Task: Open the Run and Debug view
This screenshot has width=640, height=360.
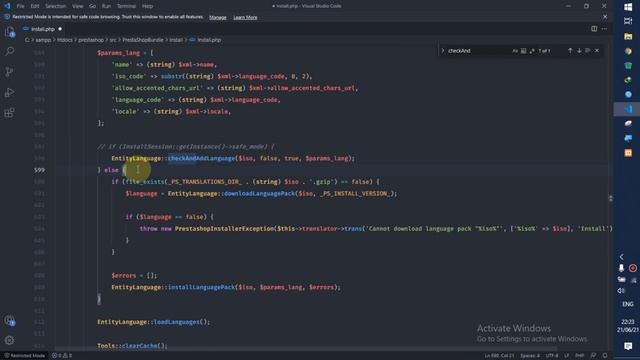Action: (x=9, y=92)
